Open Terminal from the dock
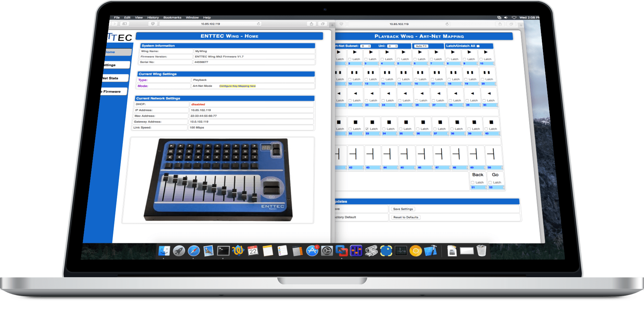The height and width of the screenshot is (314, 644). point(223,251)
